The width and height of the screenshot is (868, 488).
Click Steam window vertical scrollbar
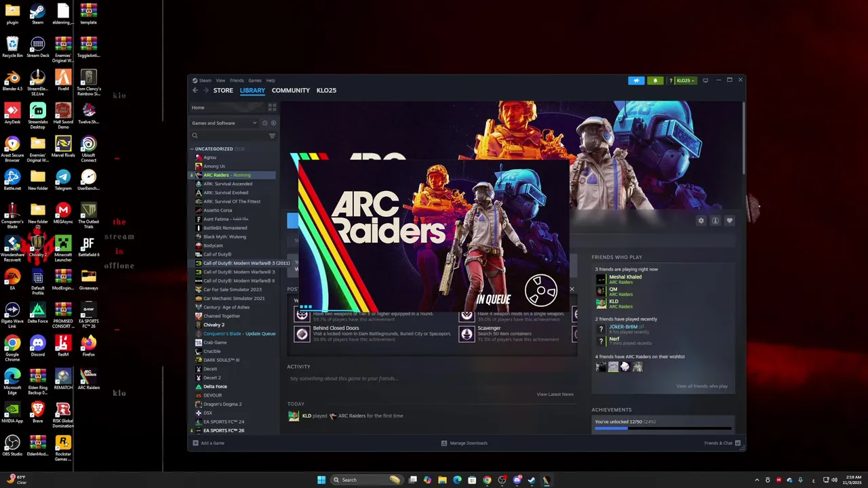tap(744, 139)
